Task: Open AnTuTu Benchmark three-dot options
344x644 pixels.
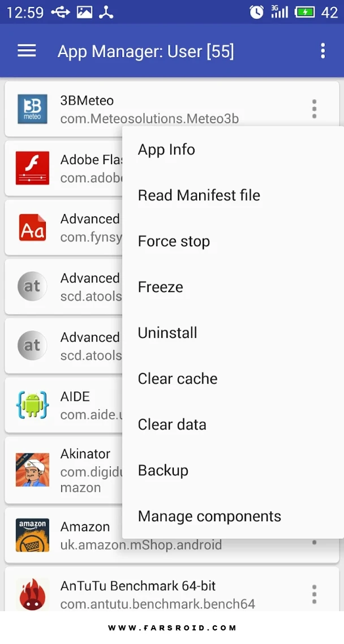Action: 314,594
